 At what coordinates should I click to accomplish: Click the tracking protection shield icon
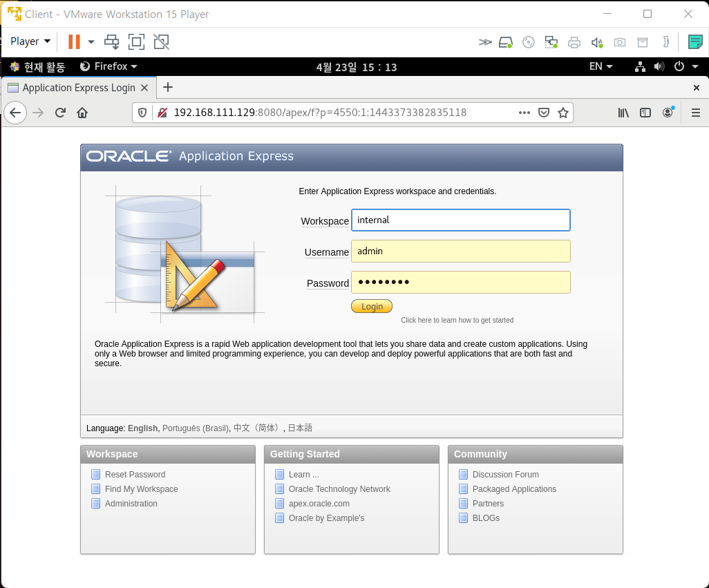coord(142,113)
